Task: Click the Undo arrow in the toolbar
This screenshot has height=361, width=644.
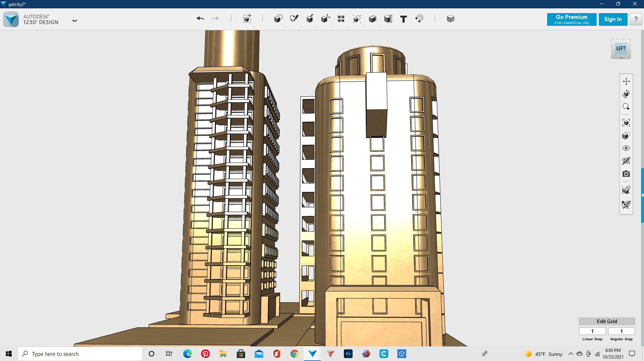Action: (200, 19)
